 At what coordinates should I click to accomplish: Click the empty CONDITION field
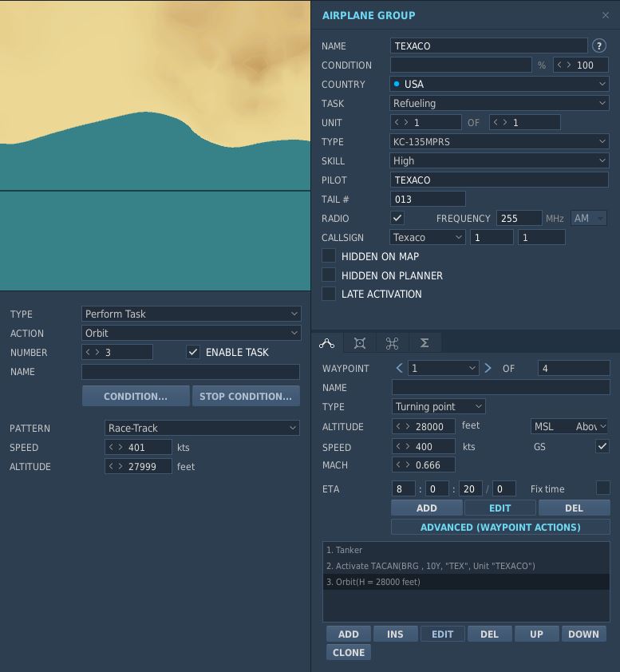tap(460, 65)
